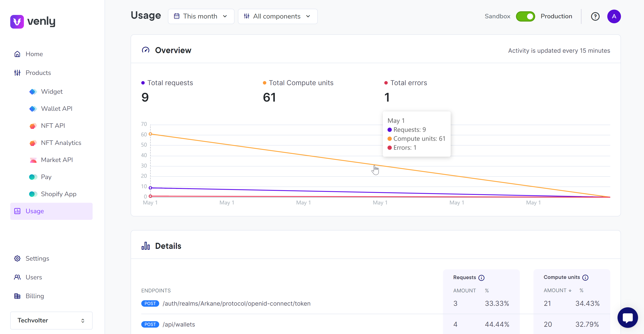The height and width of the screenshot is (334, 644).
Task: Click the Home house icon
Action: [x=17, y=54]
